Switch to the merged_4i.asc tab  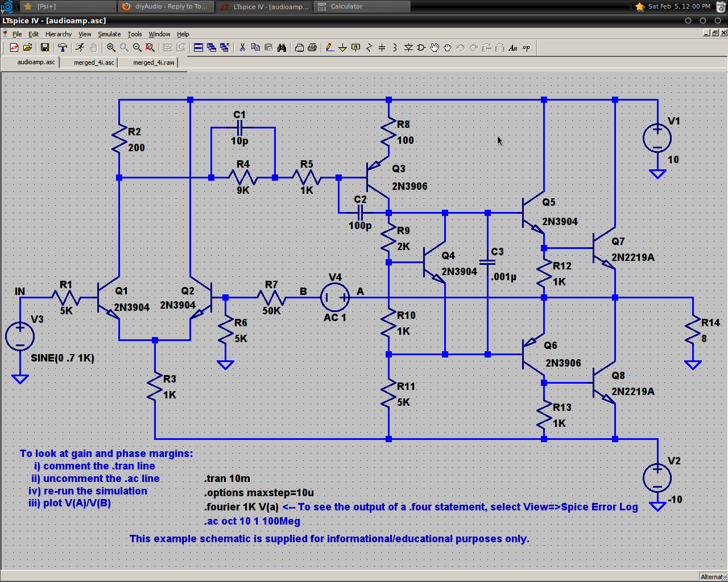tap(89, 63)
